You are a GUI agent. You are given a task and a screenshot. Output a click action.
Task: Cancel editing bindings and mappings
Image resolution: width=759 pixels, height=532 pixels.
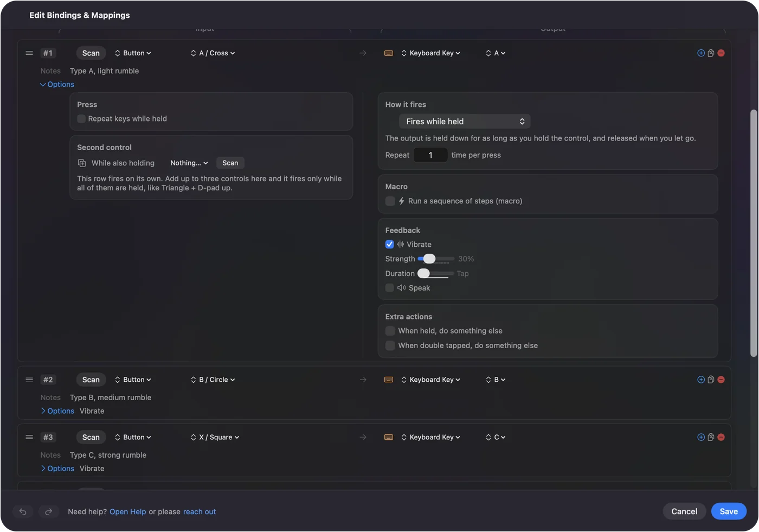pyautogui.click(x=684, y=511)
